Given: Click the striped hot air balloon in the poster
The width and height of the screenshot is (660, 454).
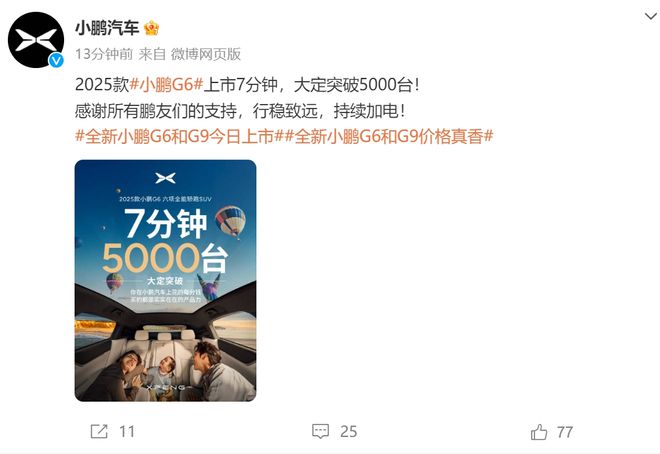Looking at the screenshot, I should coord(231,222).
